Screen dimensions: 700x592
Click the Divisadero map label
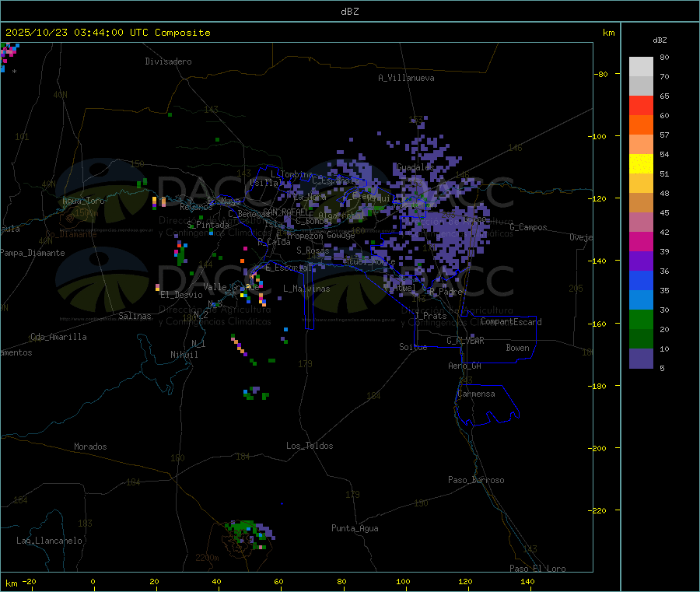coord(168,61)
